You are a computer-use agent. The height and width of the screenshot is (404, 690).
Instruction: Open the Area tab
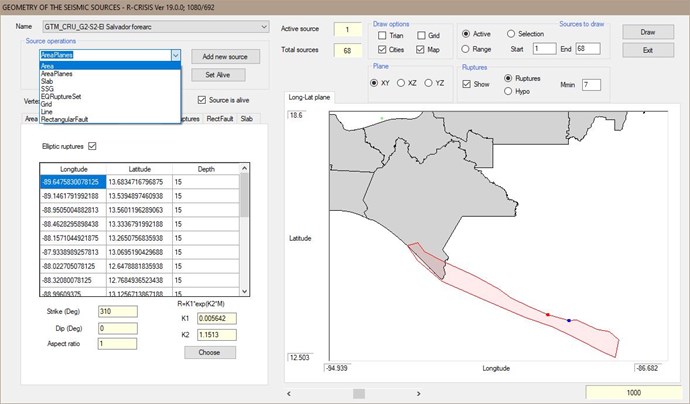click(x=31, y=119)
